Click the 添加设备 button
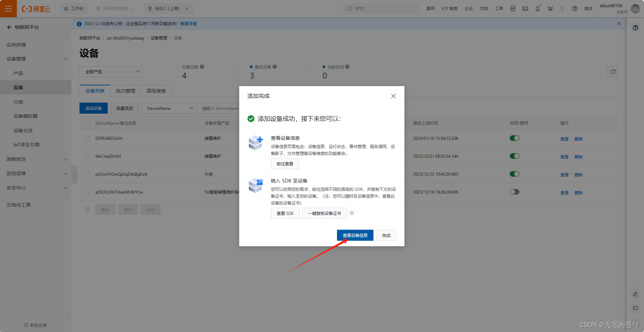This screenshot has height=332, width=644. click(94, 108)
